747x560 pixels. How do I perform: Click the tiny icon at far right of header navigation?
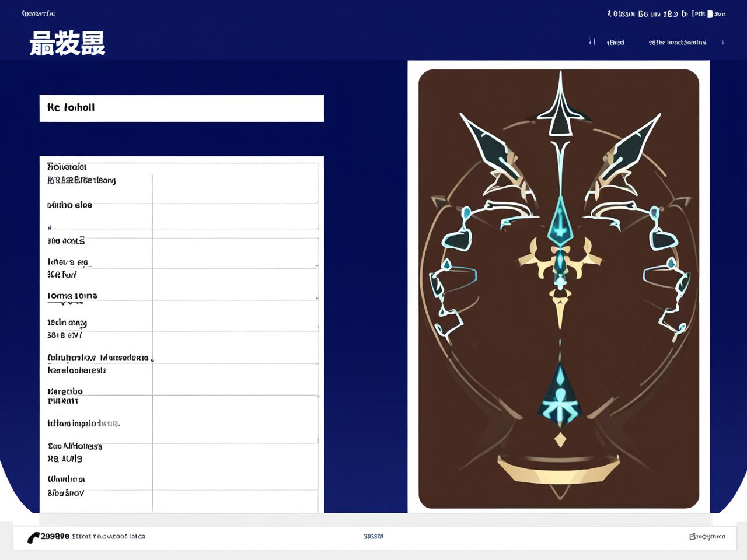pos(722,43)
